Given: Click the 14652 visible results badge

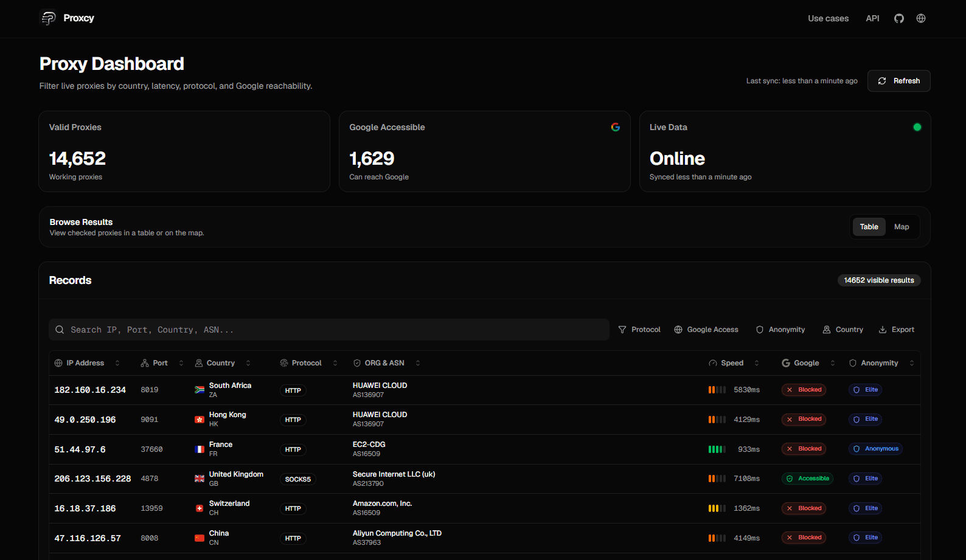Looking at the screenshot, I should (x=879, y=280).
